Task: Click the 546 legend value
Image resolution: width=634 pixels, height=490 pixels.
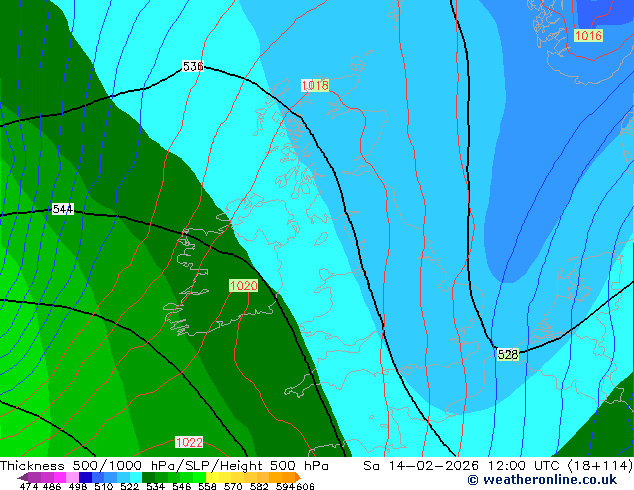Action: click(181, 486)
